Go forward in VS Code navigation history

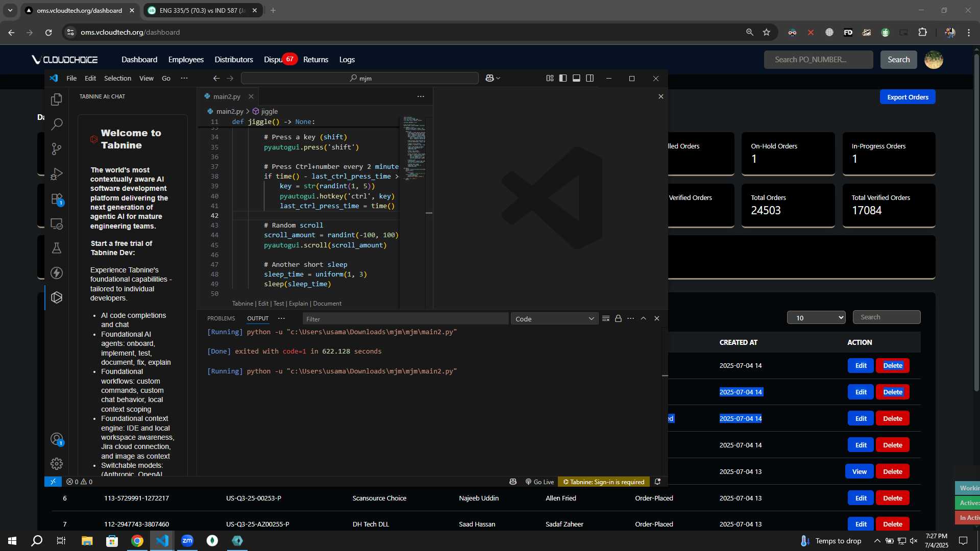coord(230,78)
